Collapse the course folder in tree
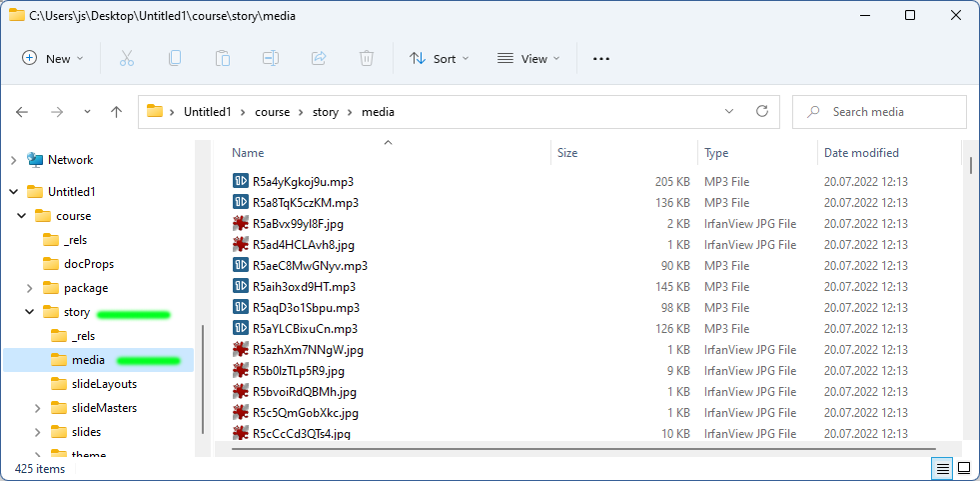Screen dimensions: 980x481 click(22, 216)
